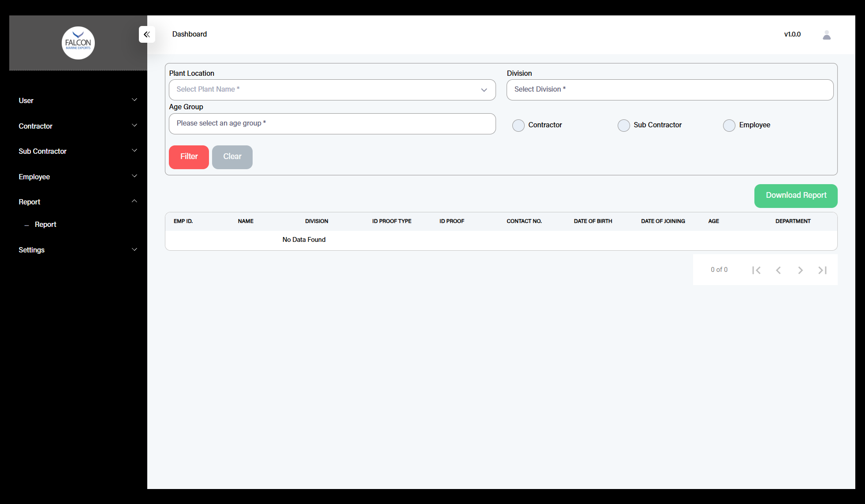Sort by DEPARTMENT column header
The image size is (865, 504).
coord(793,221)
